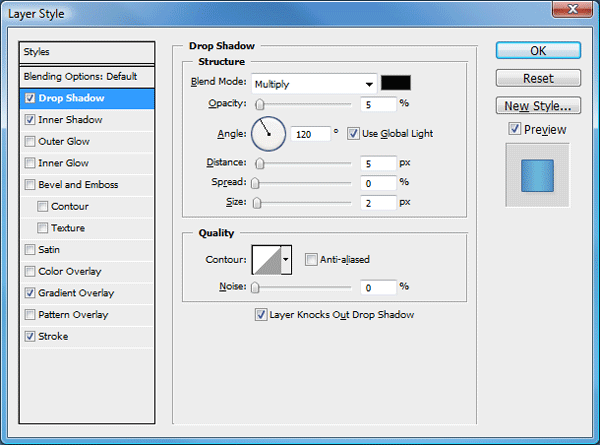This screenshot has width=600, height=445.
Task: Enable the Contour sub-option checkbox
Action: (x=42, y=207)
